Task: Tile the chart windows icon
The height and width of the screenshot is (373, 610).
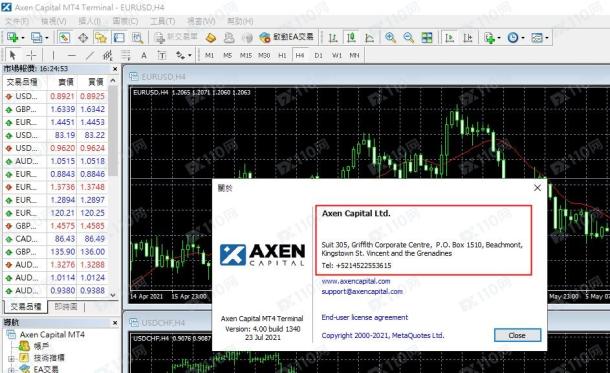Action: [x=427, y=38]
